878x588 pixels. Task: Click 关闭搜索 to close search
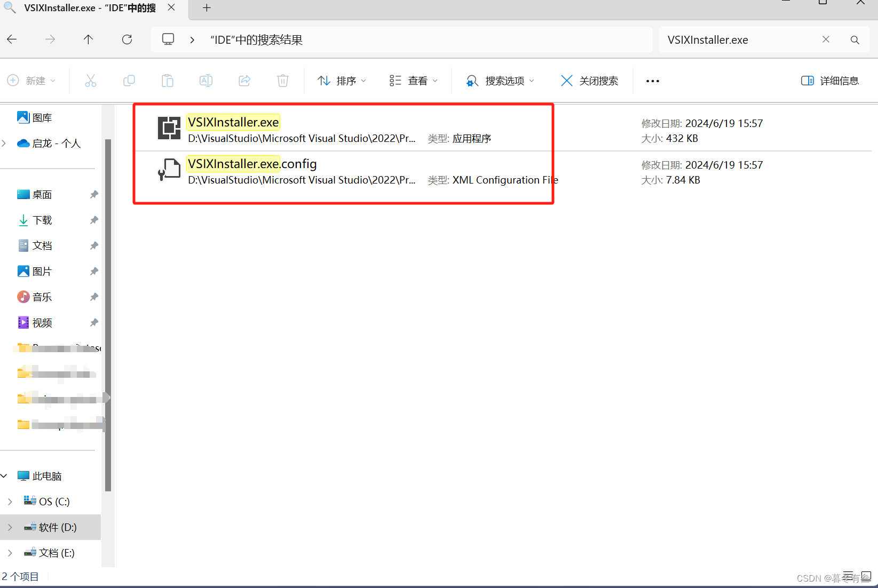590,81
